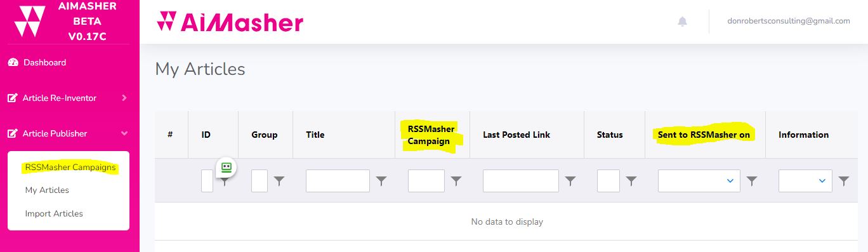
Task: Open the Information filter dropdown
Action: tap(806, 181)
